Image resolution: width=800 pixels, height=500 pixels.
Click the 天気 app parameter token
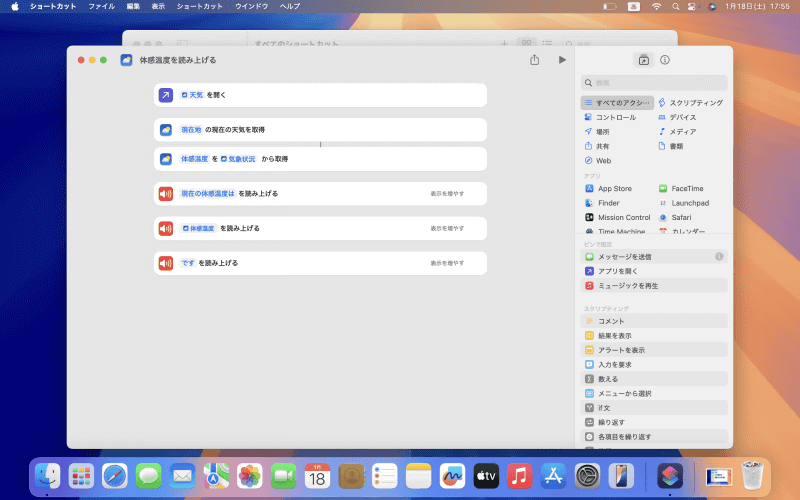192,95
